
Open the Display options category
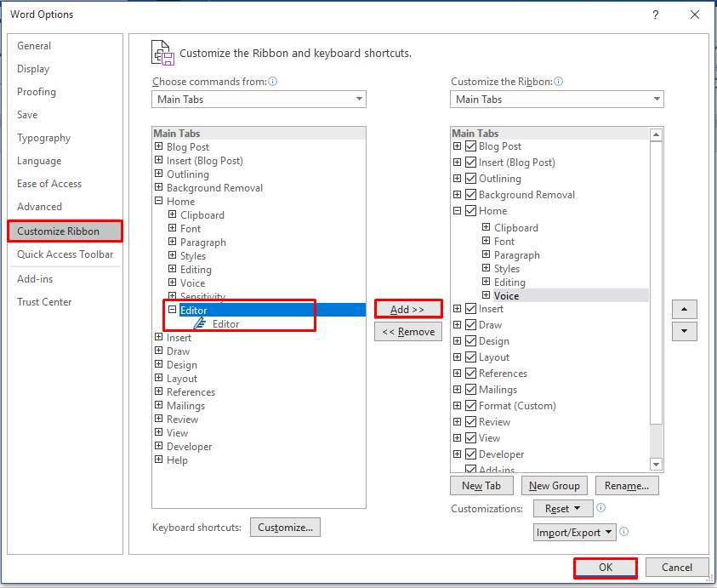(x=33, y=69)
